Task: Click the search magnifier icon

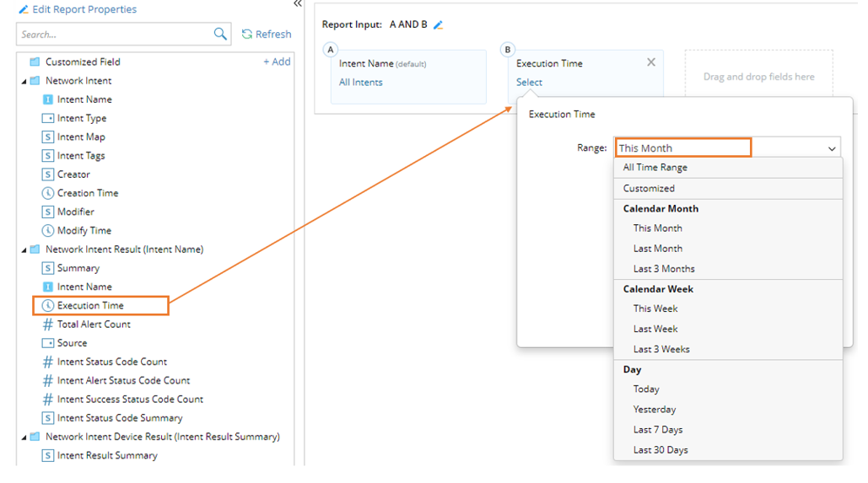Action: 220,34
